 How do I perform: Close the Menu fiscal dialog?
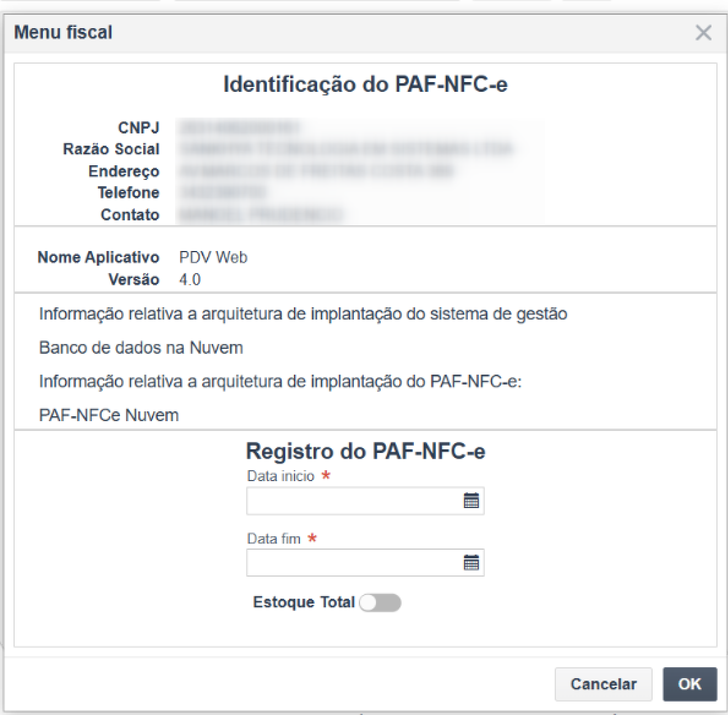pos(704,32)
